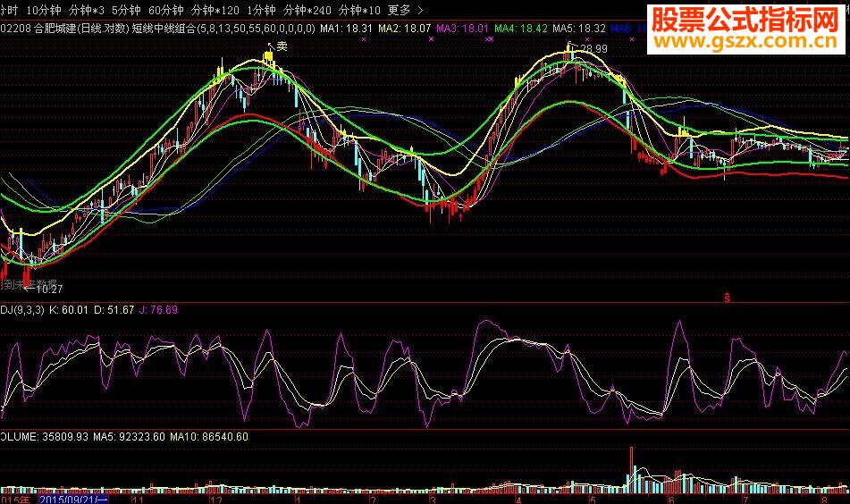
Task: Switch to the 1分钟 period tab
Action: [x=261, y=11]
